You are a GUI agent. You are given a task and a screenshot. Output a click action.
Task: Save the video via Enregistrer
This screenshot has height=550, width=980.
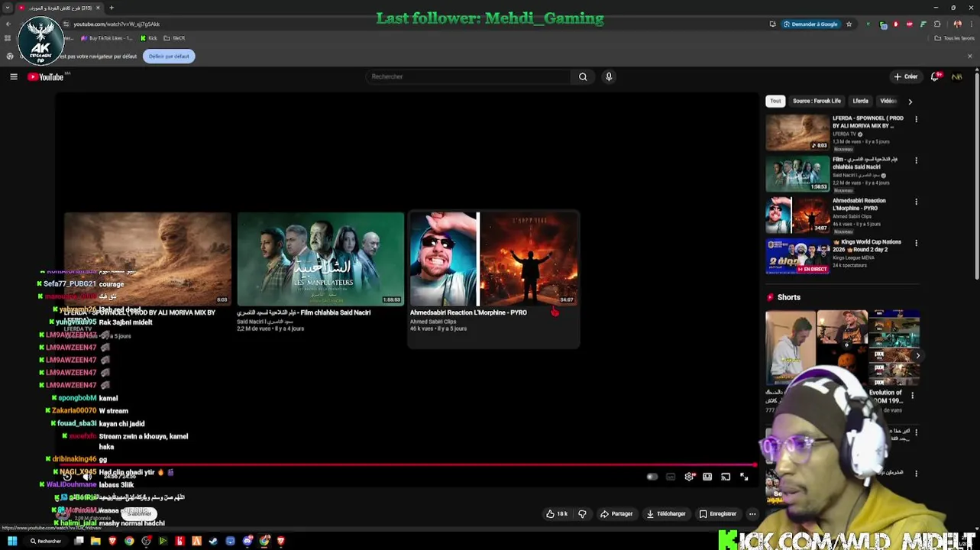(x=717, y=514)
